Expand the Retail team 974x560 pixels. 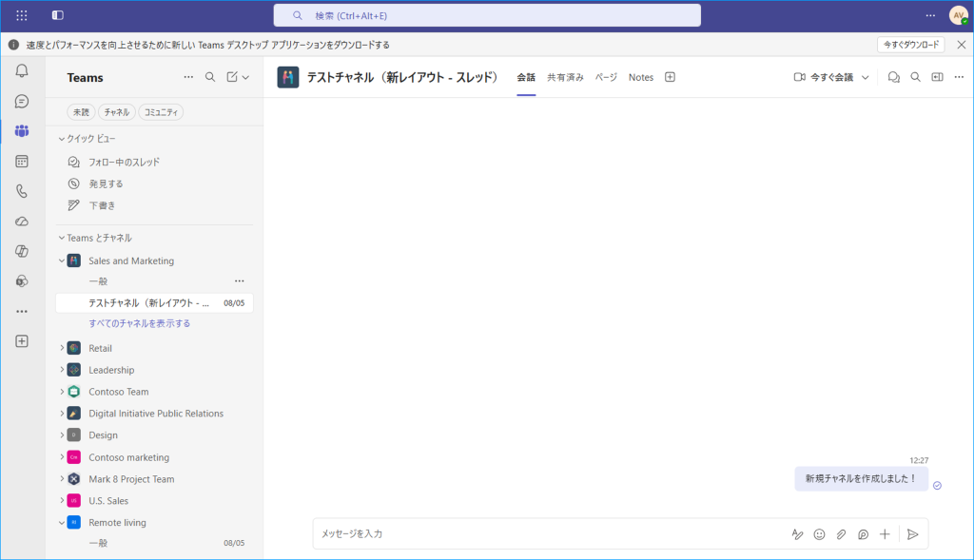point(62,348)
